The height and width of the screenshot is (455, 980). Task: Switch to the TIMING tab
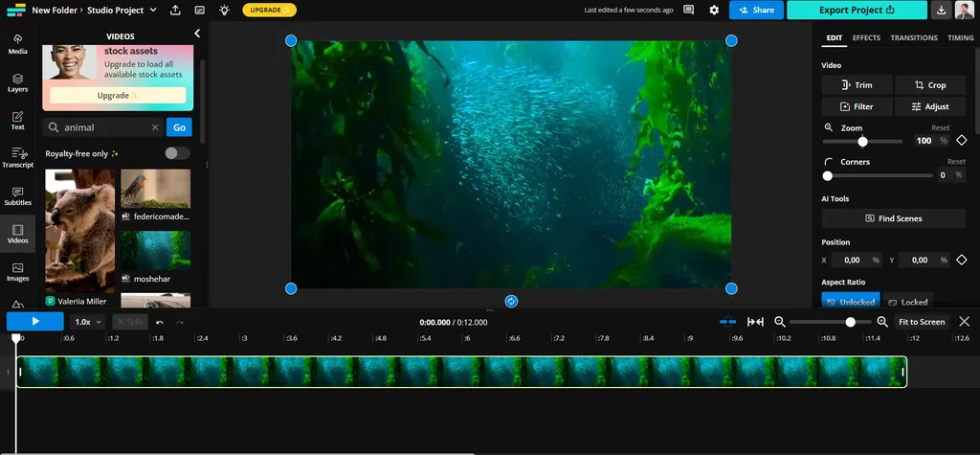[961, 37]
